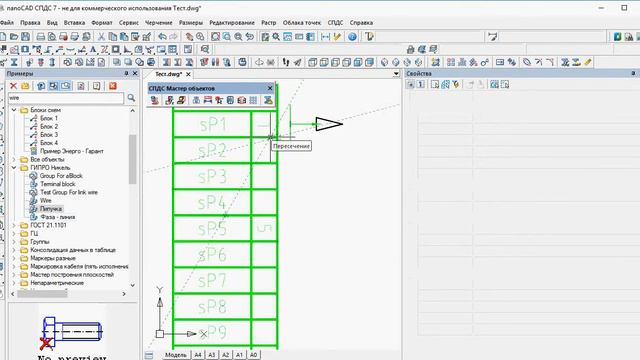Click the text tool letter A icon
The width and height of the screenshot is (640, 360).
click(93, 50)
